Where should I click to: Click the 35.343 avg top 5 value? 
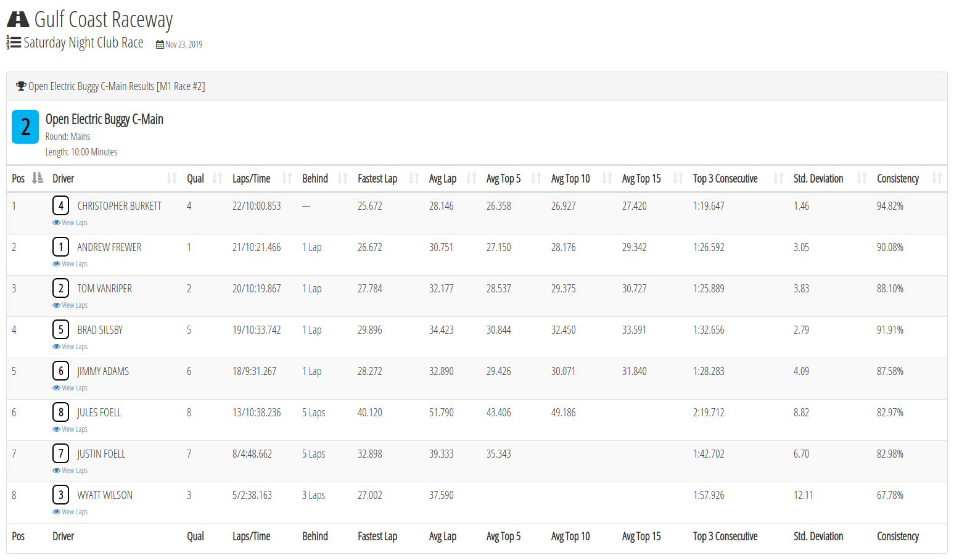[499, 454]
